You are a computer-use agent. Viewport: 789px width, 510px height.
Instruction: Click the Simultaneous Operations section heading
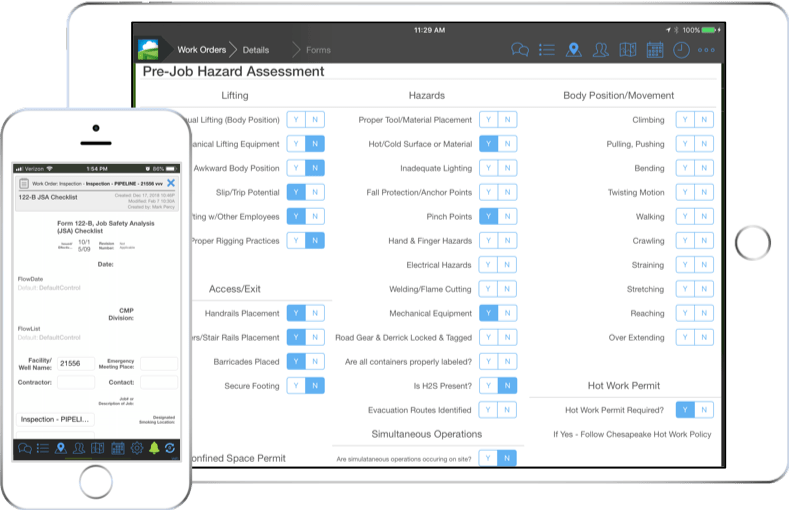[x=427, y=434]
